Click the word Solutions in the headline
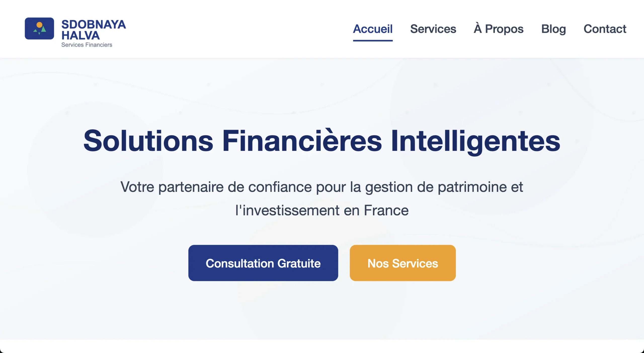This screenshot has width=644, height=353. [x=148, y=140]
